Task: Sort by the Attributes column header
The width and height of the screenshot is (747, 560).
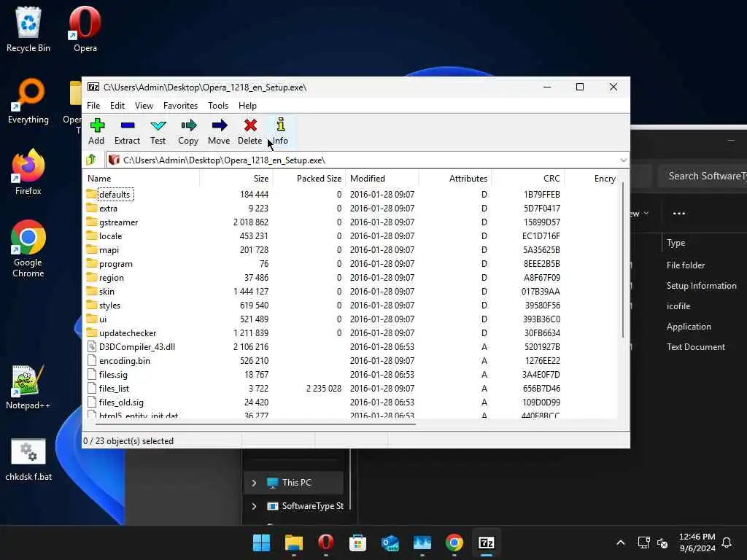Action: 455,179
